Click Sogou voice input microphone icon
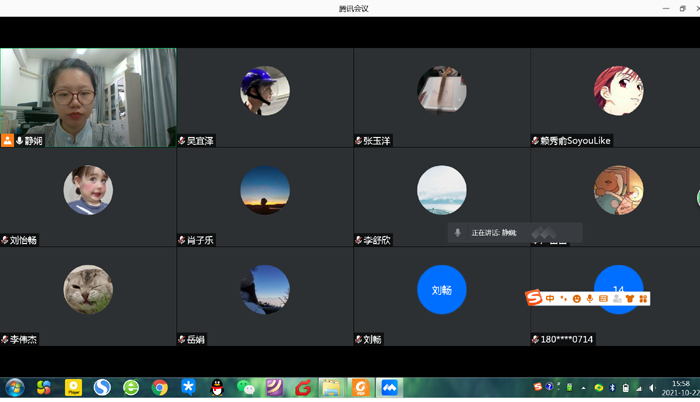700x402 pixels. click(590, 298)
